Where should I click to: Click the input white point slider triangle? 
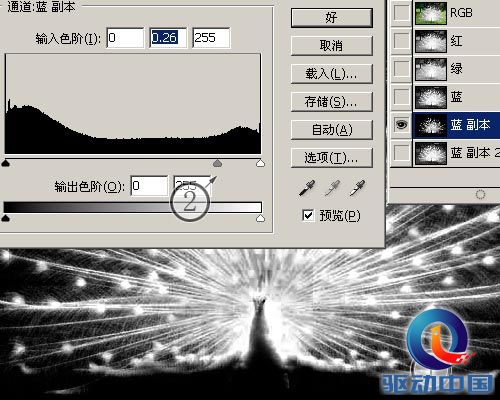(x=260, y=163)
